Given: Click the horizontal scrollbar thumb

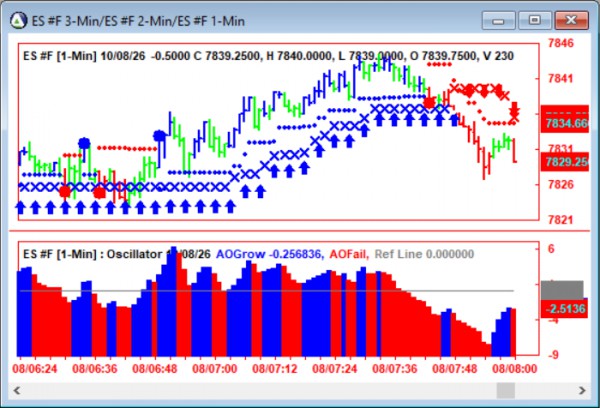Looking at the screenshot, I should click(x=505, y=390).
